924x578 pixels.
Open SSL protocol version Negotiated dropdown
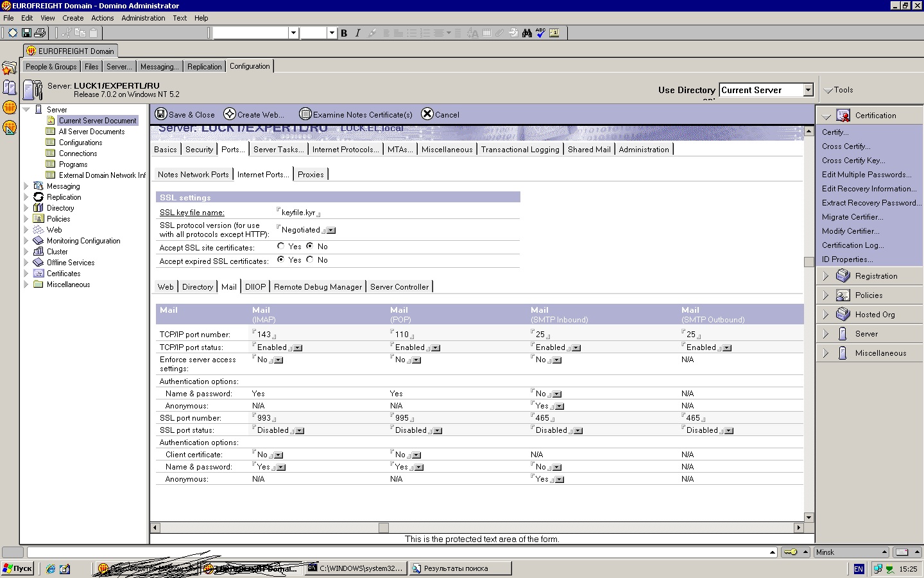(x=331, y=231)
